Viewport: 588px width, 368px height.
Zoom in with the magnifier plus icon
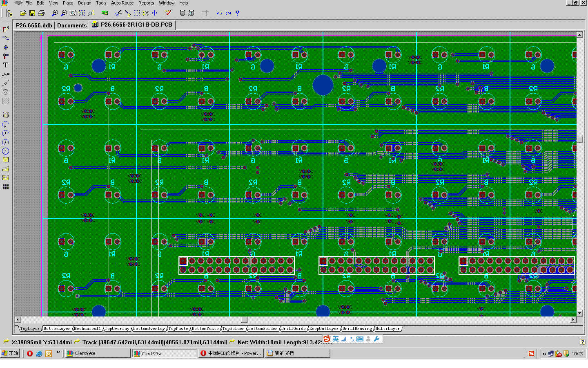coord(55,13)
